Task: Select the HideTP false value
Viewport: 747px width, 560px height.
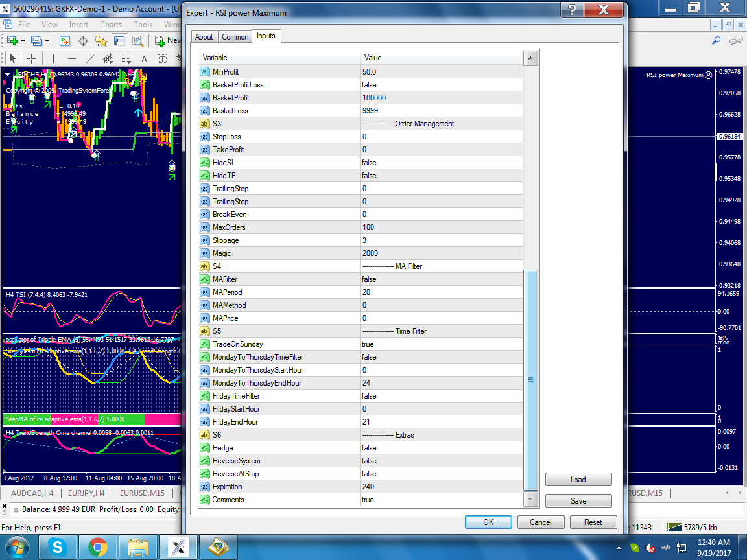Action: (x=441, y=175)
